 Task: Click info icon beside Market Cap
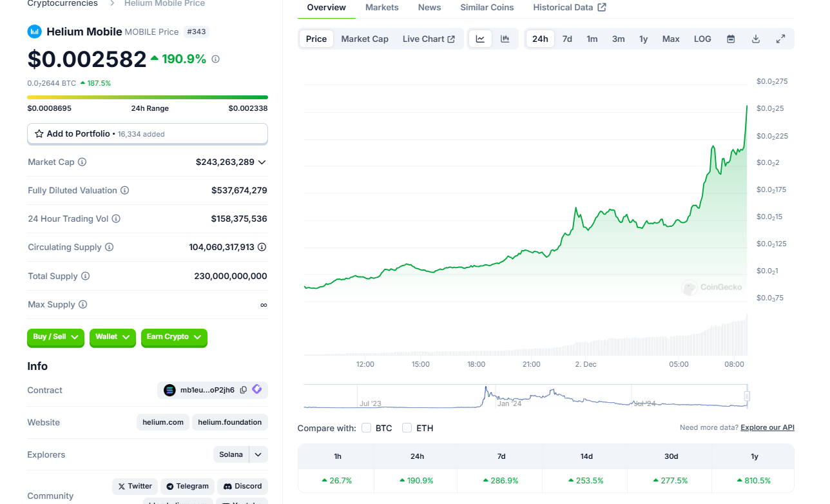[82, 162]
